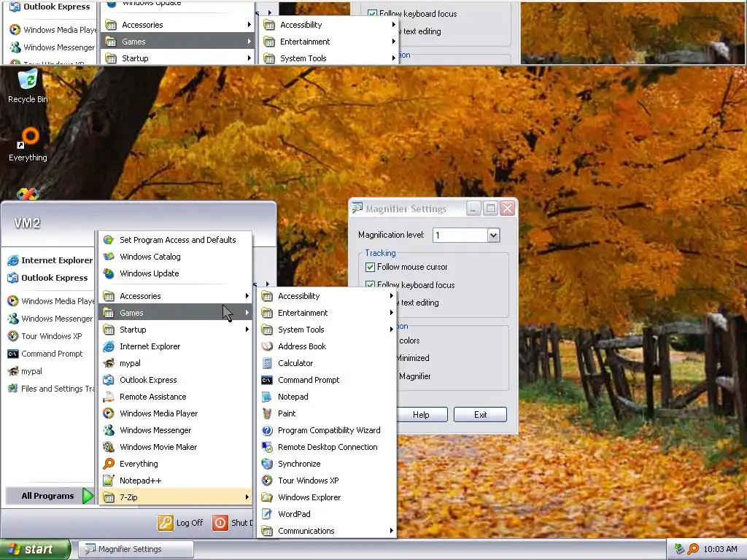Click the Everything desktop shortcut
Screen dimensions: 747x560
(28, 144)
